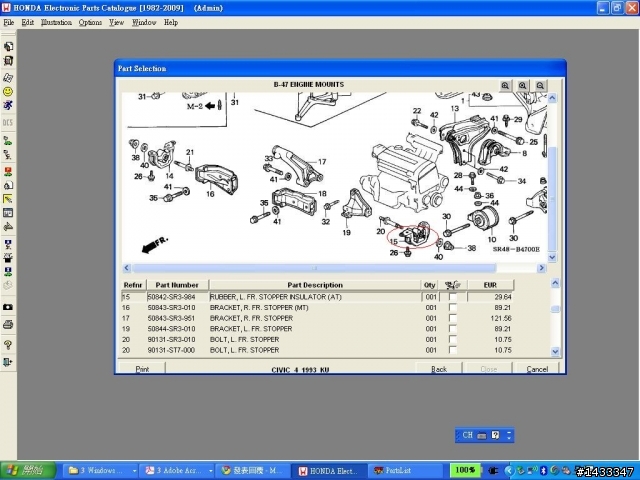Click the Cancel button

537,369
